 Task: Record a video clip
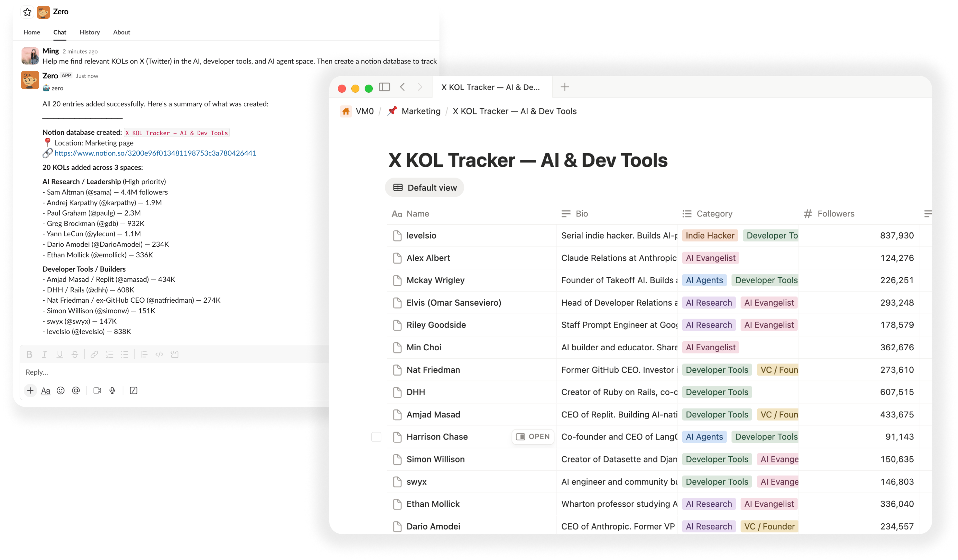[x=97, y=391]
